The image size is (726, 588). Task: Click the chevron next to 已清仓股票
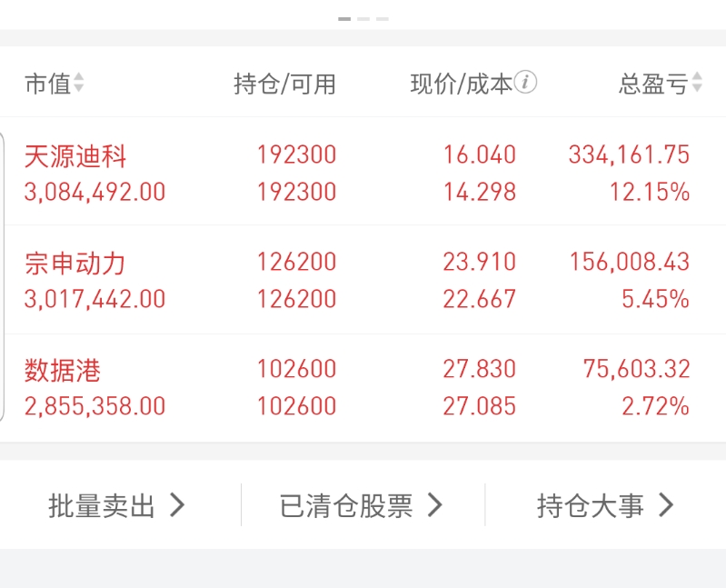[434, 504]
